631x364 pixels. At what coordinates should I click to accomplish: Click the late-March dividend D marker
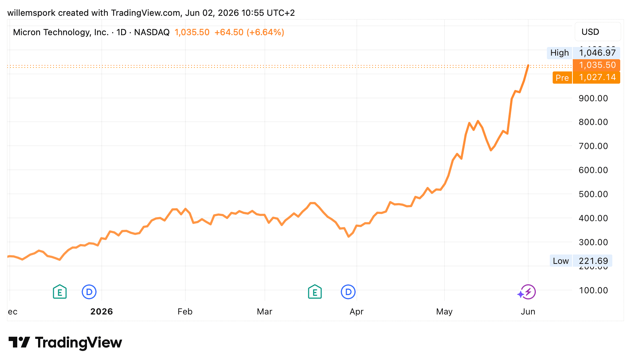click(x=348, y=292)
